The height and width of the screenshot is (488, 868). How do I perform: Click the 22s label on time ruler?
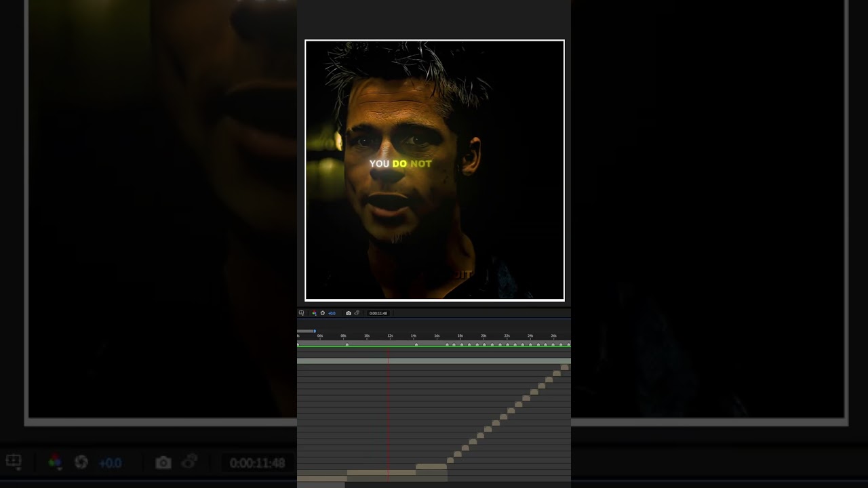507,336
